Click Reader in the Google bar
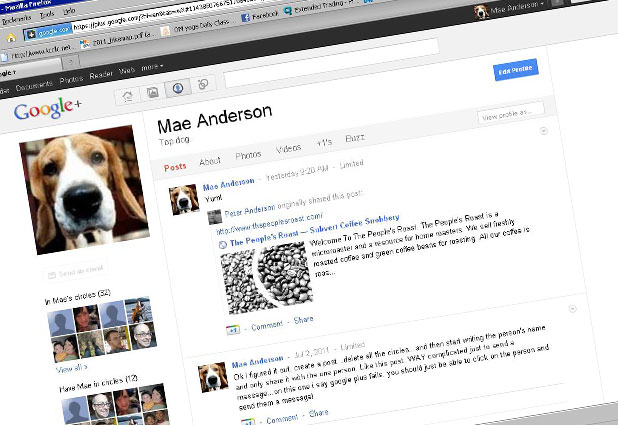This screenshot has height=425, width=618. (101, 75)
